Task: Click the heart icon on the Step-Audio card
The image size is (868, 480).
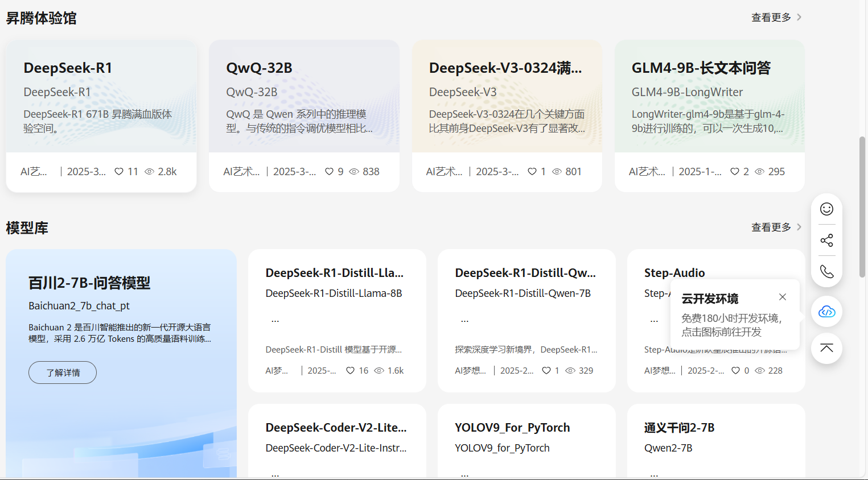Action: click(x=735, y=370)
